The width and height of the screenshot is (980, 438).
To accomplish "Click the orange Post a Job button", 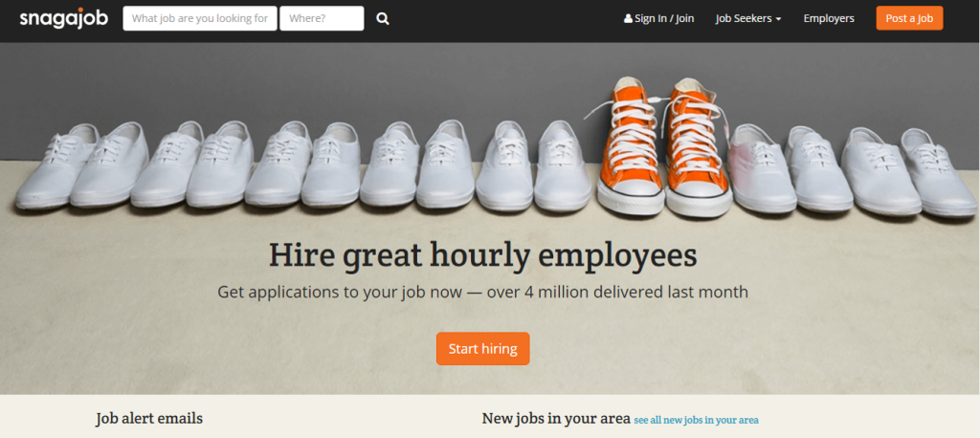I will (x=909, y=18).
